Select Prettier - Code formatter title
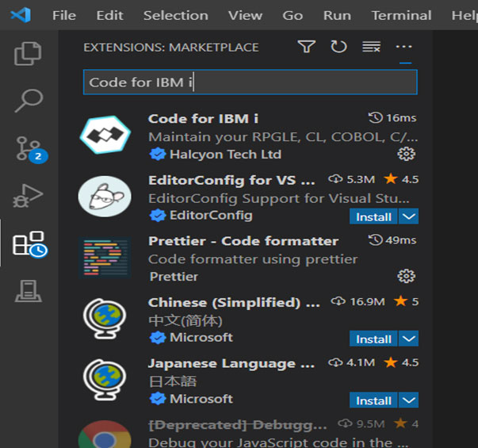The height and width of the screenshot is (448, 478). pyautogui.click(x=243, y=241)
